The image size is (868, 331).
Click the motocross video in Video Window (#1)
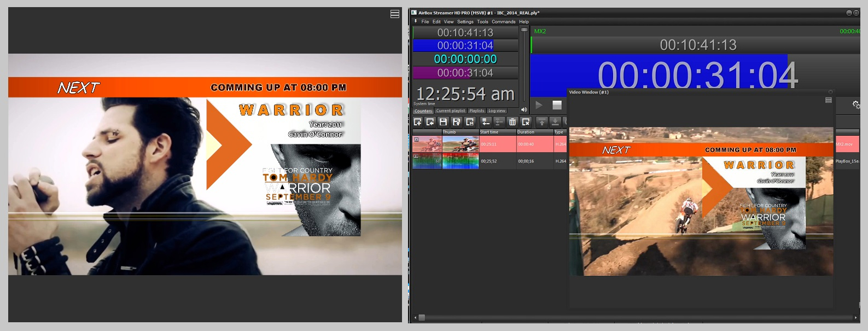701,201
